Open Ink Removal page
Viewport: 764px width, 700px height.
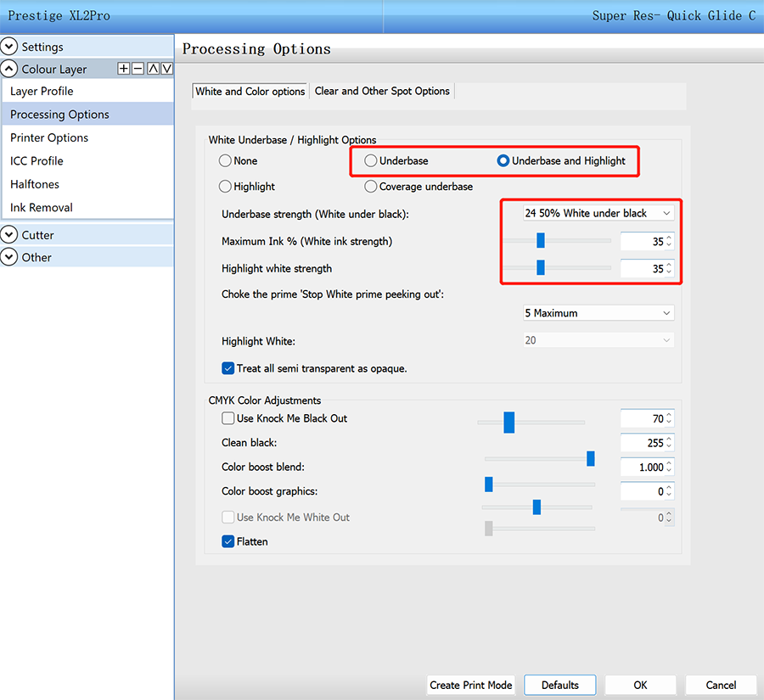(87, 208)
